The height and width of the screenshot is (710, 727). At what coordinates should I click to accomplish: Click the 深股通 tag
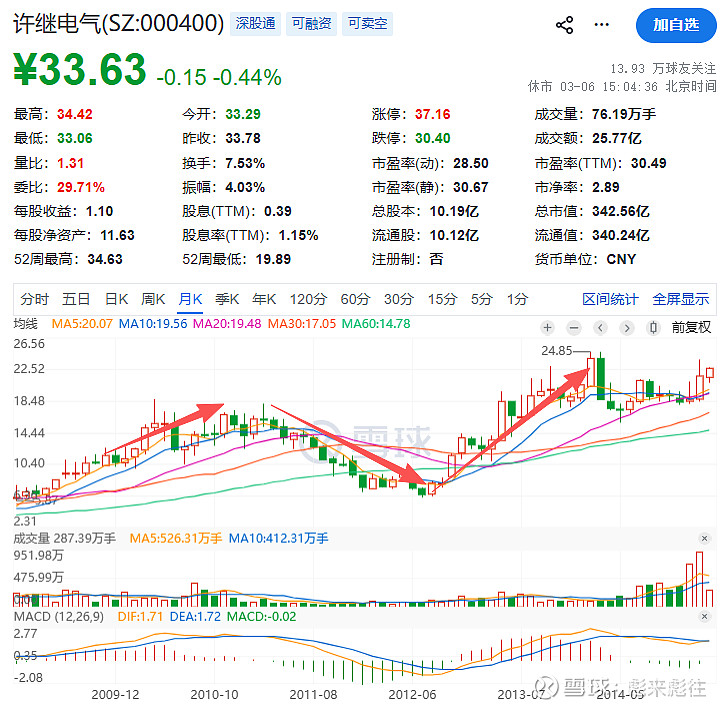pyautogui.click(x=255, y=24)
